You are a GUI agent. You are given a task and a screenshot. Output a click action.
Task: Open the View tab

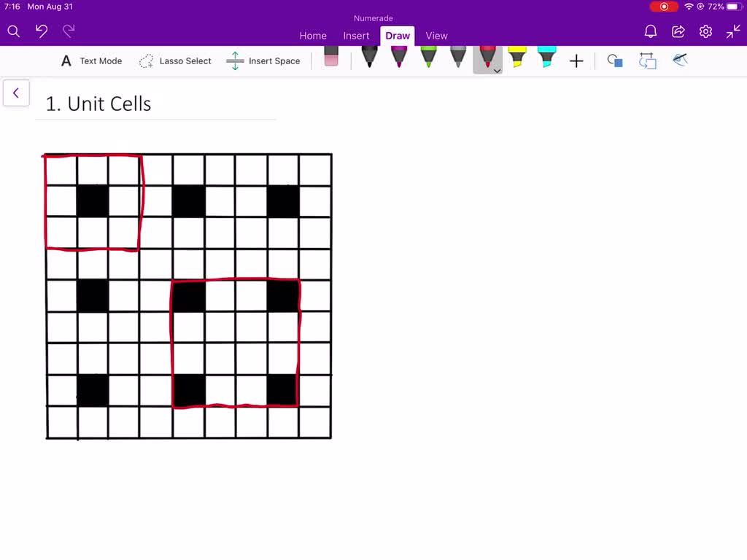(x=436, y=36)
